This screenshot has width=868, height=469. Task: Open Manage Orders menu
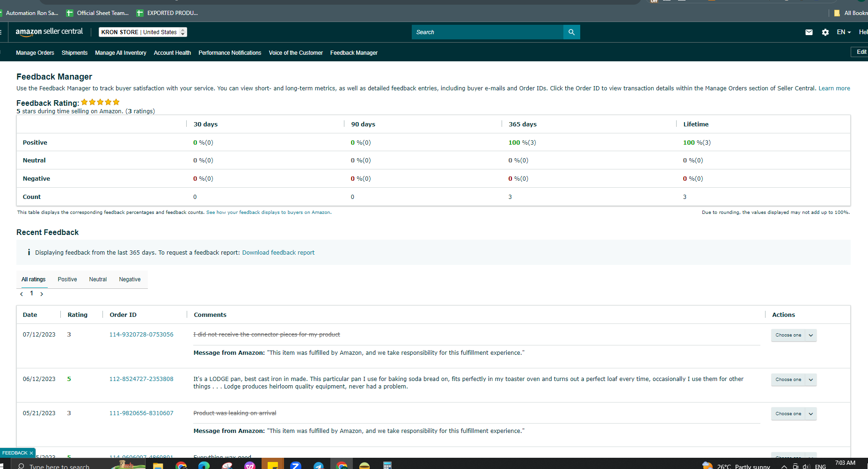click(x=35, y=53)
